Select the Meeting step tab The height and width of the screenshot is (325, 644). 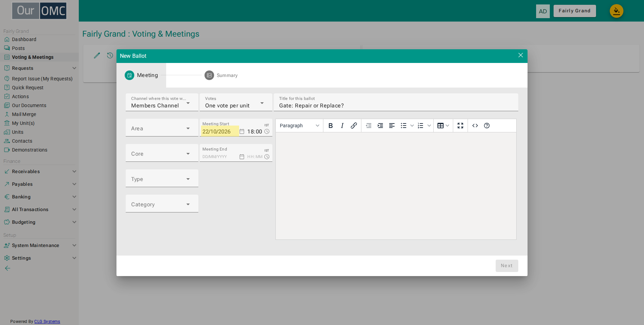[141, 75]
